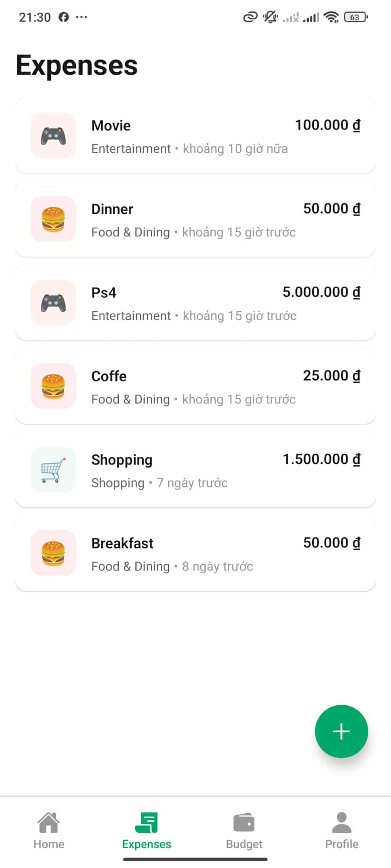This screenshot has height=868, width=391.
Task: Tap the Ps4 5.000.000 đ amount
Action: click(321, 292)
